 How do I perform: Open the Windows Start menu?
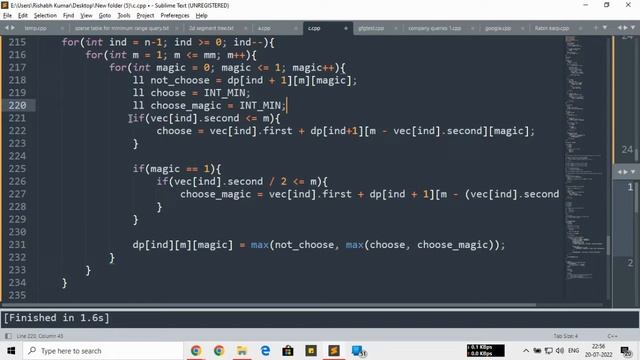coord(11,351)
